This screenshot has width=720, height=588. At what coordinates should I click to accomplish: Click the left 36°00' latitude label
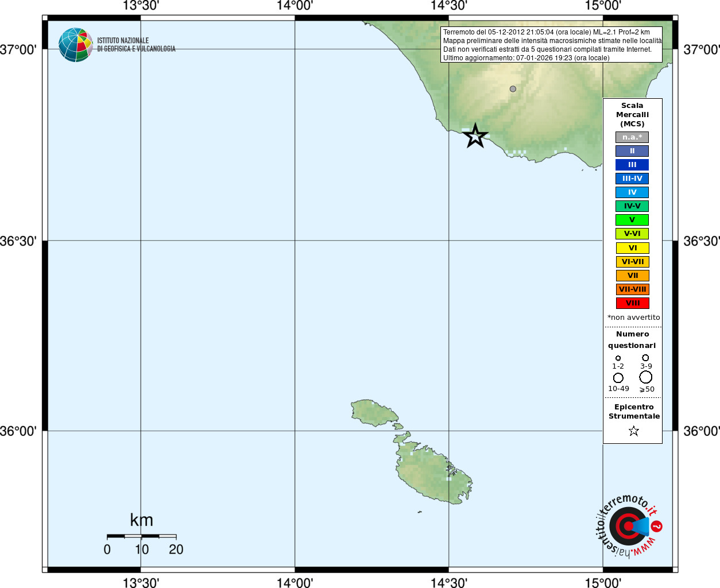point(18,431)
